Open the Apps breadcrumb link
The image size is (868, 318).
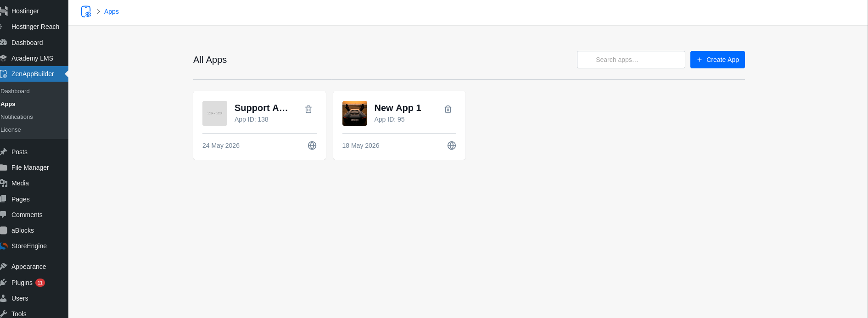pyautogui.click(x=112, y=11)
